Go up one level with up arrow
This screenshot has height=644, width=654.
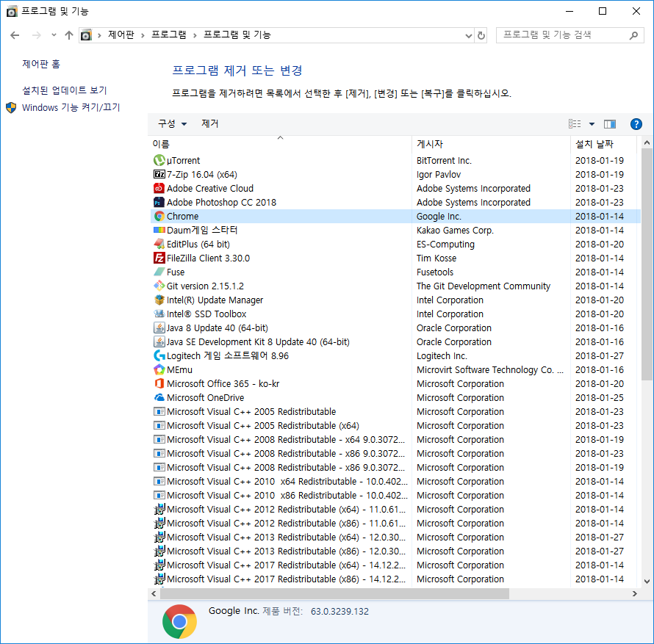69,35
